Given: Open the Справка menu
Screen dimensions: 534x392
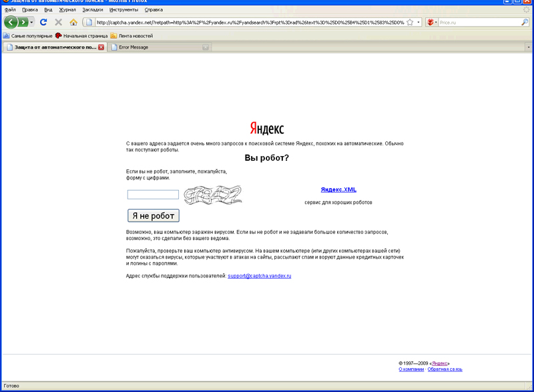Looking at the screenshot, I should click(x=154, y=9).
